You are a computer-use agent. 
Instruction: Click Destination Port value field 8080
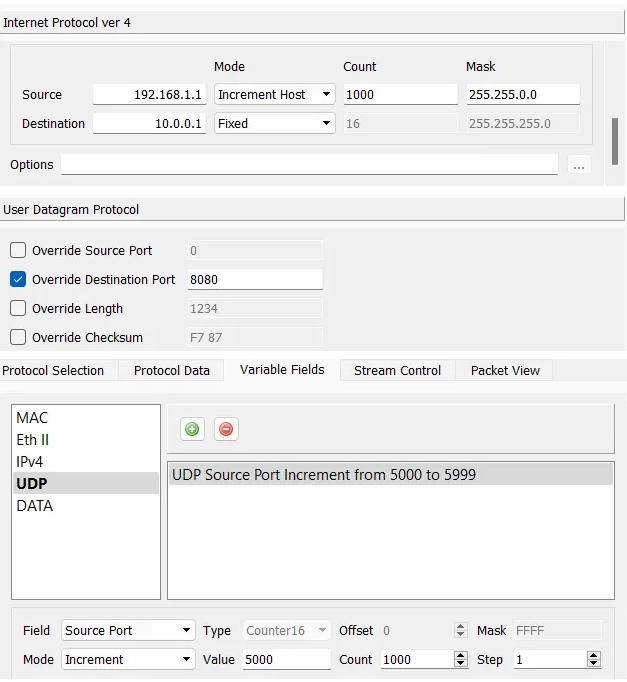[x=255, y=279]
